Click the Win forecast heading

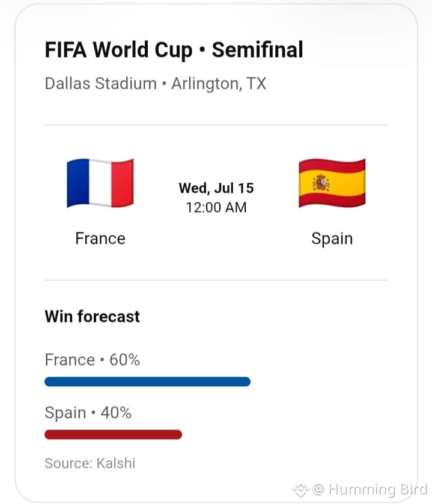coord(93,317)
